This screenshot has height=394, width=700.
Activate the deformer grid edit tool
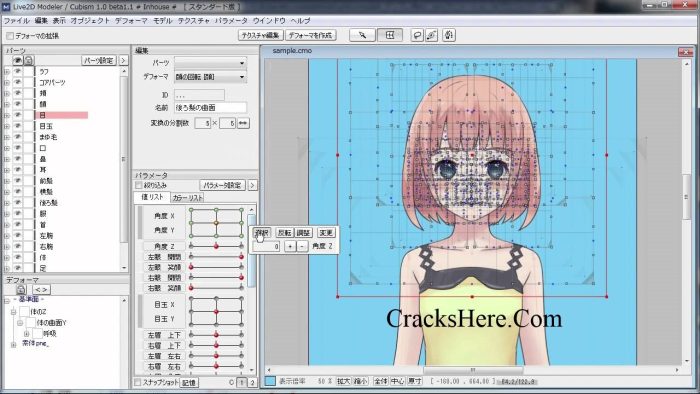pyautogui.click(x=390, y=35)
